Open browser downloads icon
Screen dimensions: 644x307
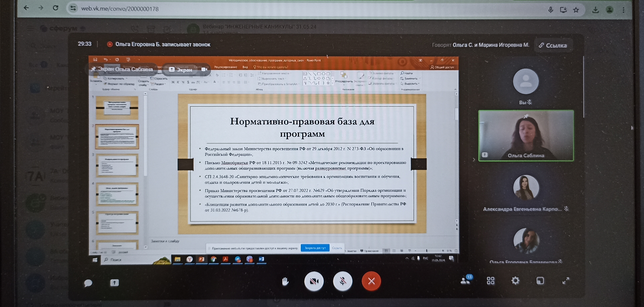coord(596,10)
